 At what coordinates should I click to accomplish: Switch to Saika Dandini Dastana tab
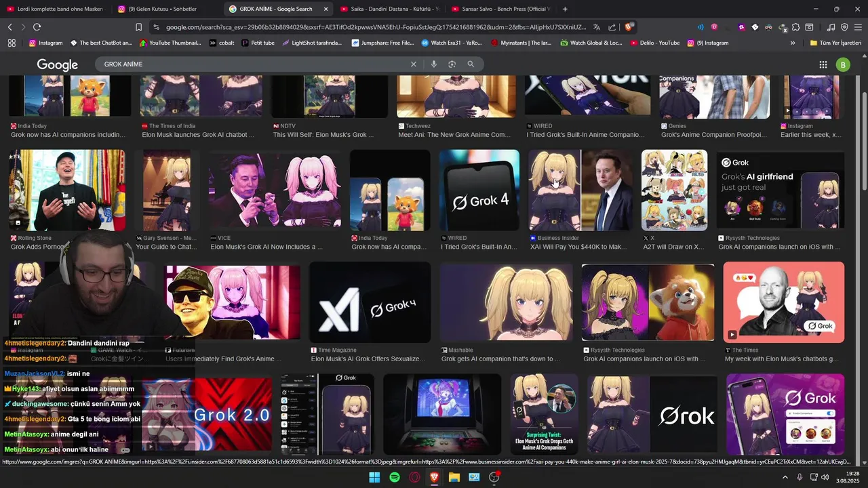point(390,9)
